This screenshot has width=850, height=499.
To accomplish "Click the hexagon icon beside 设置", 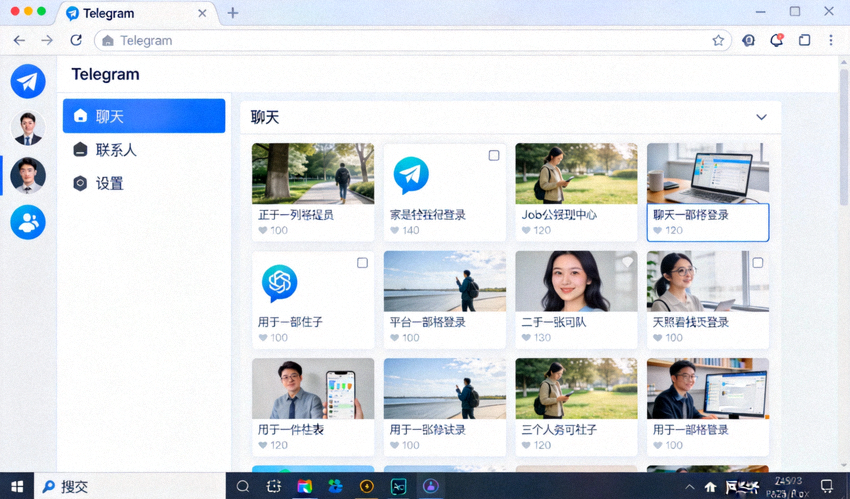I will click(x=80, y=184).
